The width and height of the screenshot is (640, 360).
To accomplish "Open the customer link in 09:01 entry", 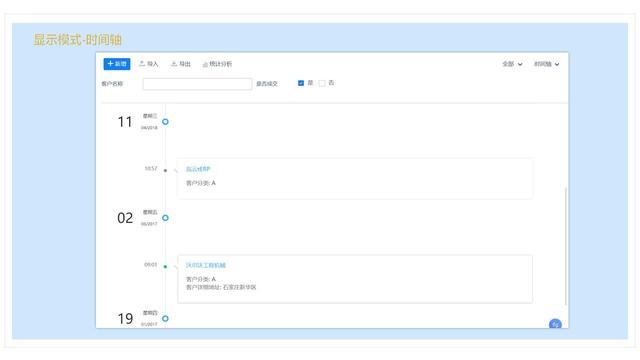I will (206, 265).
